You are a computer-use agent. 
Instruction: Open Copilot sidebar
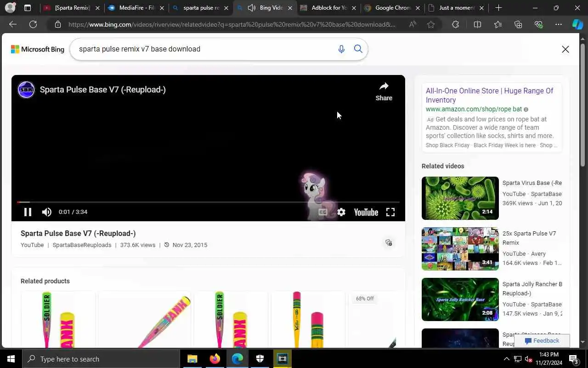pyautogui.click(x=577, y=24)
